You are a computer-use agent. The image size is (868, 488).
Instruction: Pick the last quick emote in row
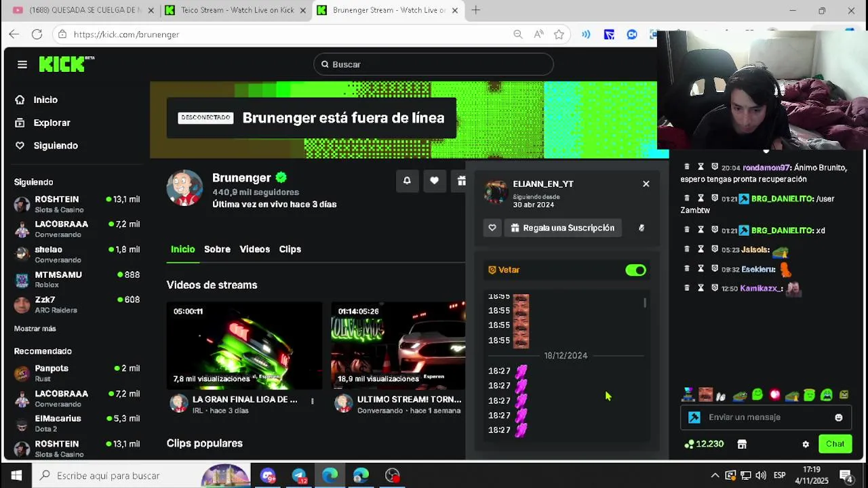[x=844, y=395]
